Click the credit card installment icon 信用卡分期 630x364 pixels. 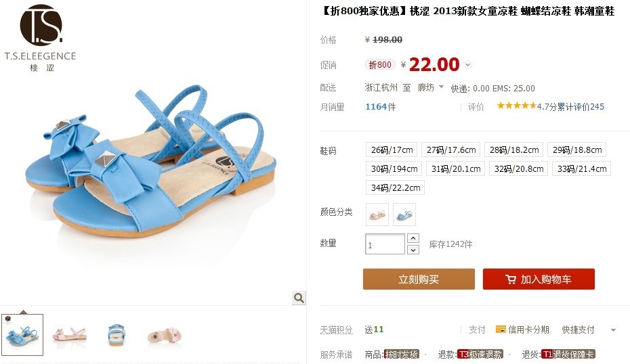[501, 329]
